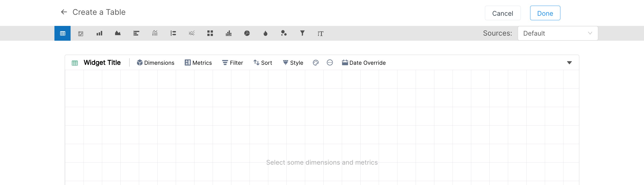Choose the four-square tile grid icon

pyautogui.click(x=210, y=33)
